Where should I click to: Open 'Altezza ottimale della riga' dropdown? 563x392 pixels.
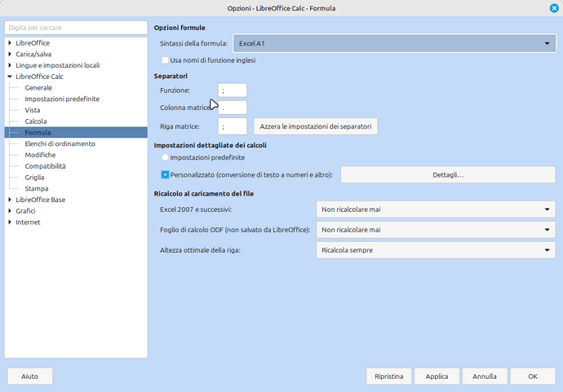click(x=436, y=250)
